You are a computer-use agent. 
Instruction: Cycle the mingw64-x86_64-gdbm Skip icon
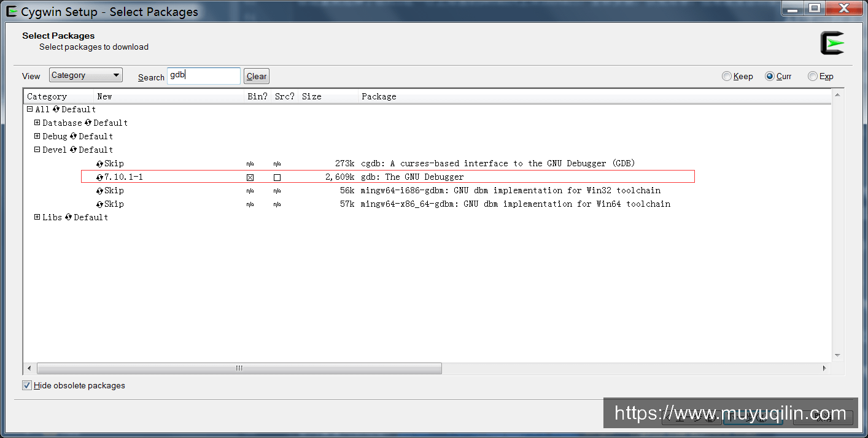[x=100, y=204]
